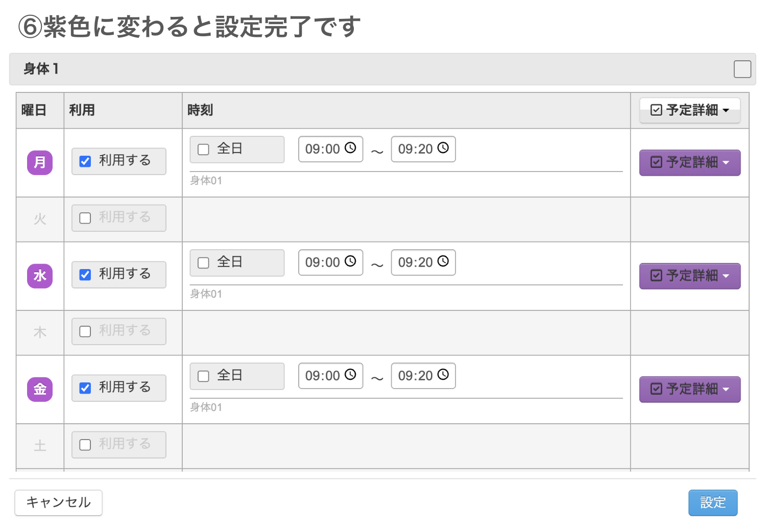Screen dimensions: 768x532
Task: Expand the 予定詳細 dropdown in the table header
Action: coord(689,110)
